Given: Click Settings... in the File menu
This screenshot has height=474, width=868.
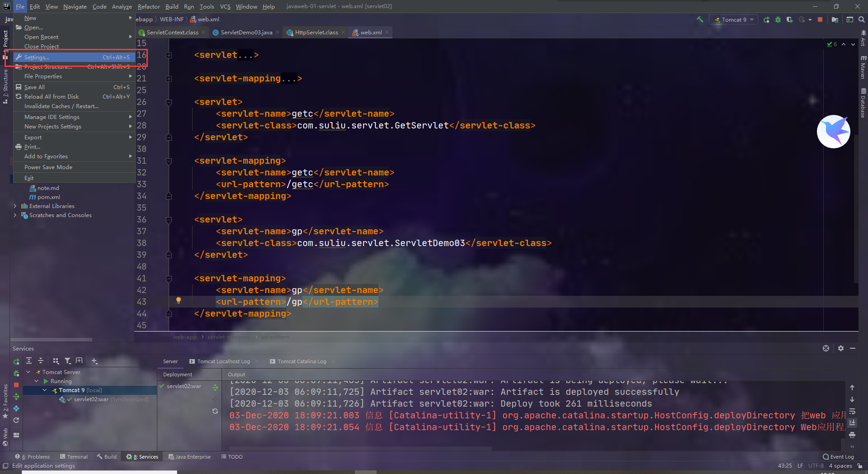Looking at the screenshot, I should (75, 57).
